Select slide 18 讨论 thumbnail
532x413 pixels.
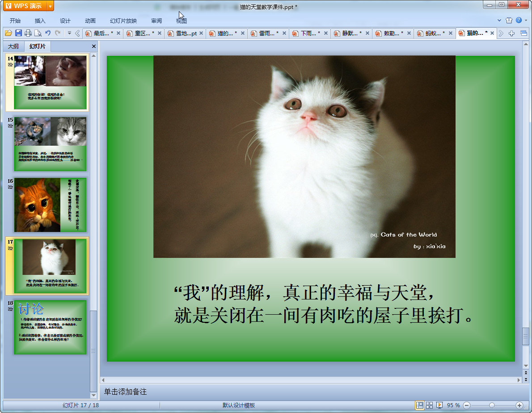tap(50, 327)
